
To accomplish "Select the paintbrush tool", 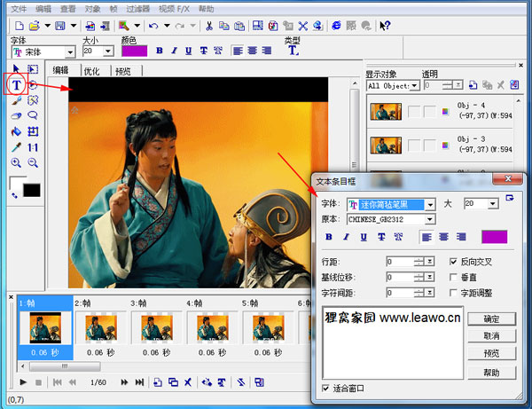I will [16, 100].
